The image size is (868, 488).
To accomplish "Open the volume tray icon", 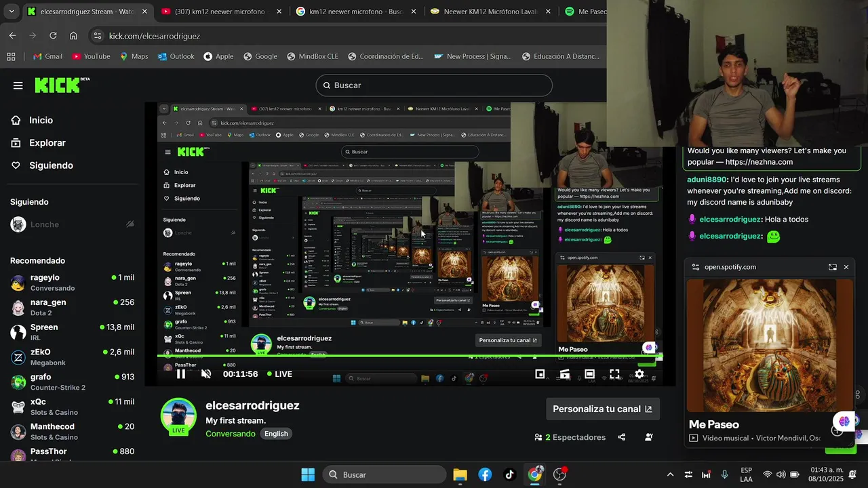I will point(781,474).
